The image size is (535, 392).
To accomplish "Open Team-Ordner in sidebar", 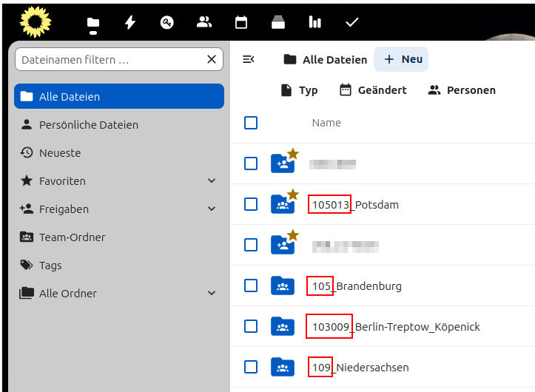I will click(72, 237).
